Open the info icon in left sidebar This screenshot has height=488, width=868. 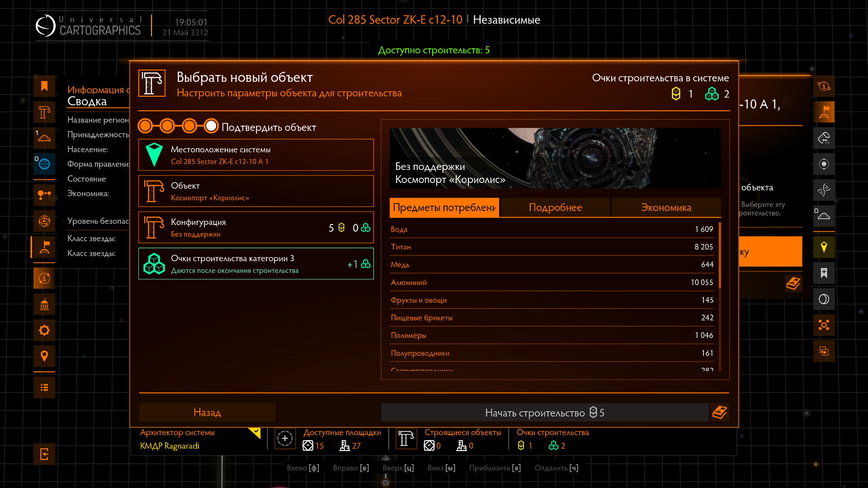point(44,278)
